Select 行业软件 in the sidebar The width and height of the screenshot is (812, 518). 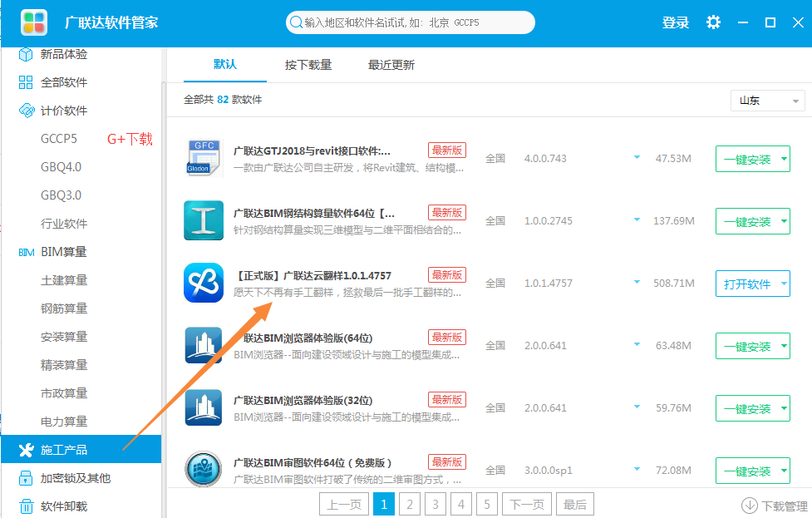coord(64,224)
